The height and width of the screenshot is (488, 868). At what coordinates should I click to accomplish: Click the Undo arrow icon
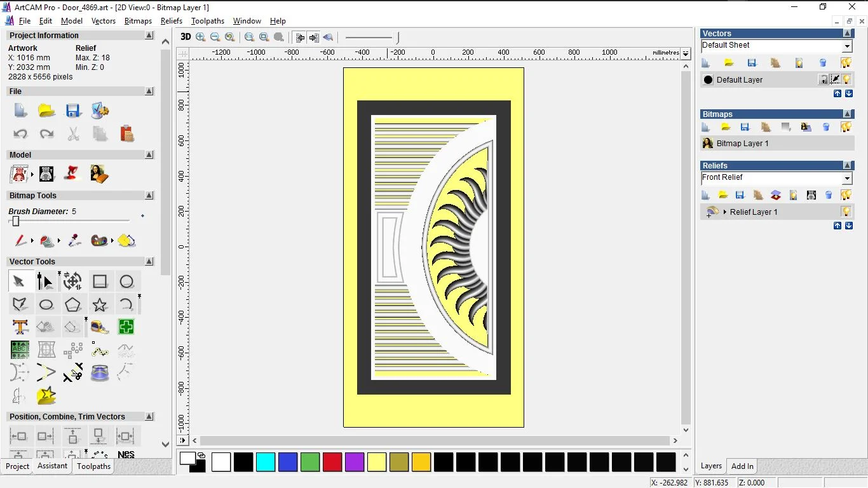[20, 134]
